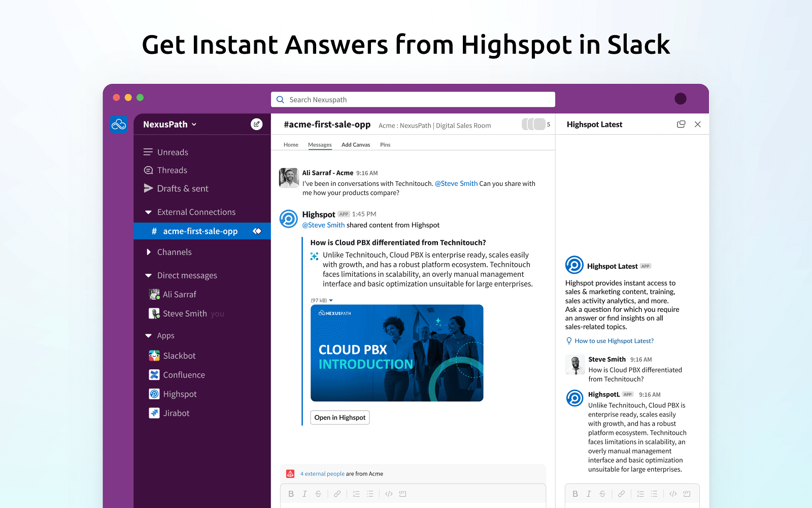
Task: Open direct message with Ali Sarraf
Action: click(179, 295)
